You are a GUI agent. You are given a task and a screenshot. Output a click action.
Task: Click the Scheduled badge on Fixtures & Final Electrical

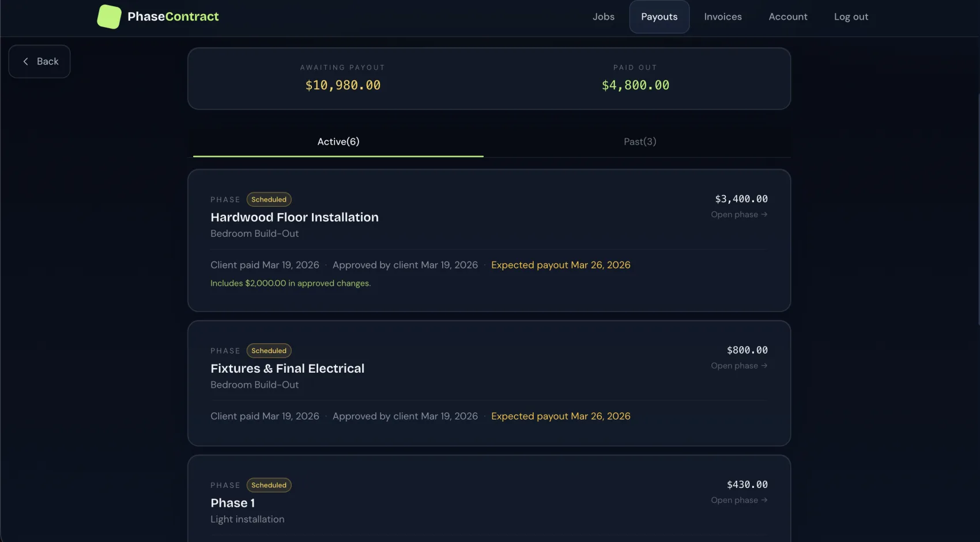[x=269, y=351]
